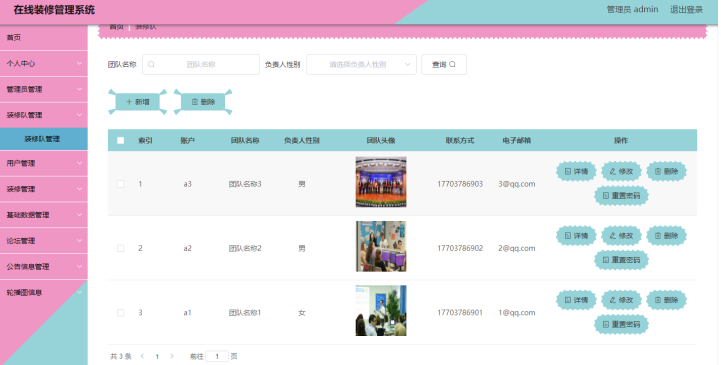The height and width of the screenshot is (365, 721).
Task: Click 重置密码 for row a3
Action: (x=621, y=196)
